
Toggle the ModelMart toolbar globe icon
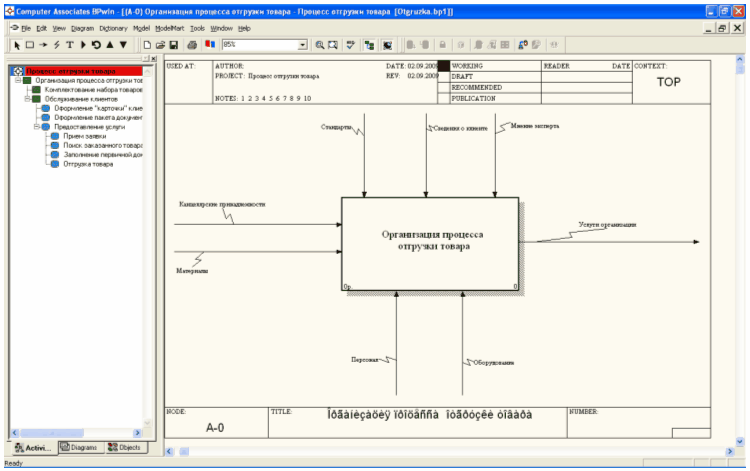click(387, 45)
